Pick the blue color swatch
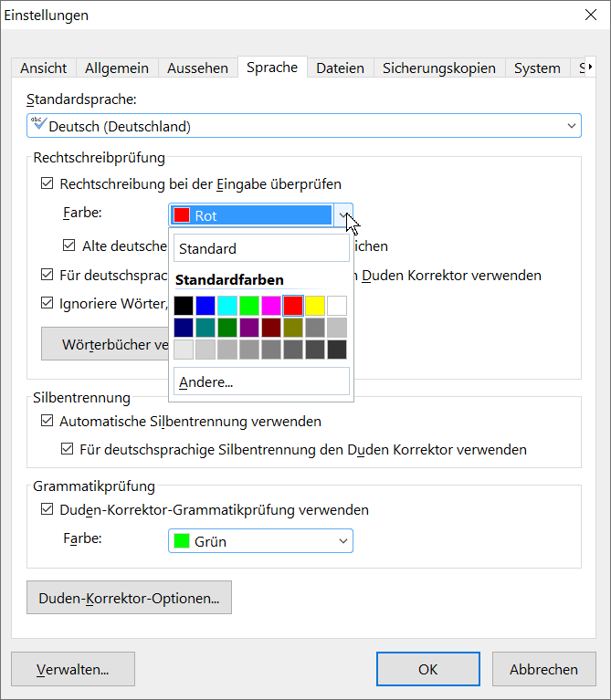Screen dimensions: 611x700 (x=205, y=306)
